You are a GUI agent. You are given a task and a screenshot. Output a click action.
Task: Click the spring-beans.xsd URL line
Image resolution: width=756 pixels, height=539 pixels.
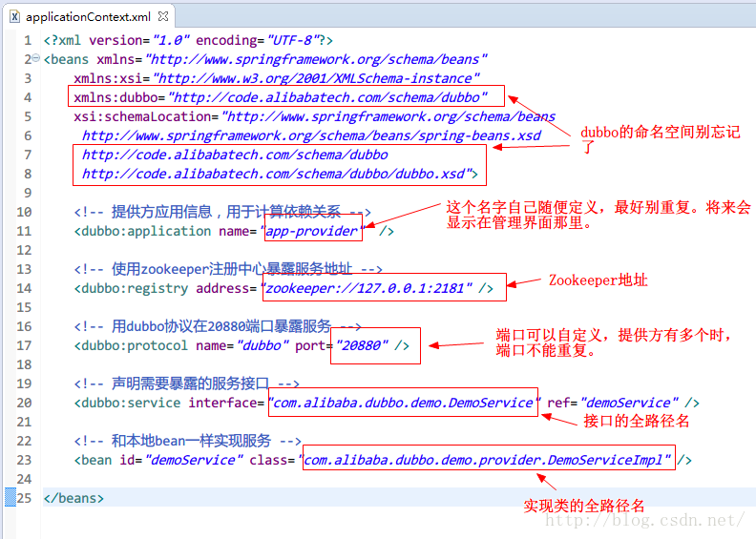(311, 135)
